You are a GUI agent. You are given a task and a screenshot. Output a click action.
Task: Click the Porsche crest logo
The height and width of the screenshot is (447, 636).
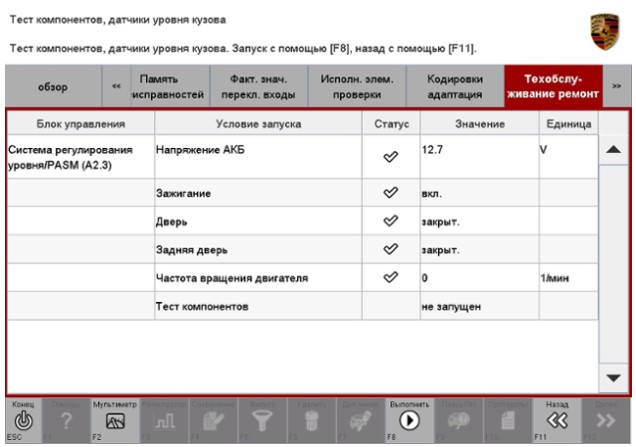coord(608,23)
